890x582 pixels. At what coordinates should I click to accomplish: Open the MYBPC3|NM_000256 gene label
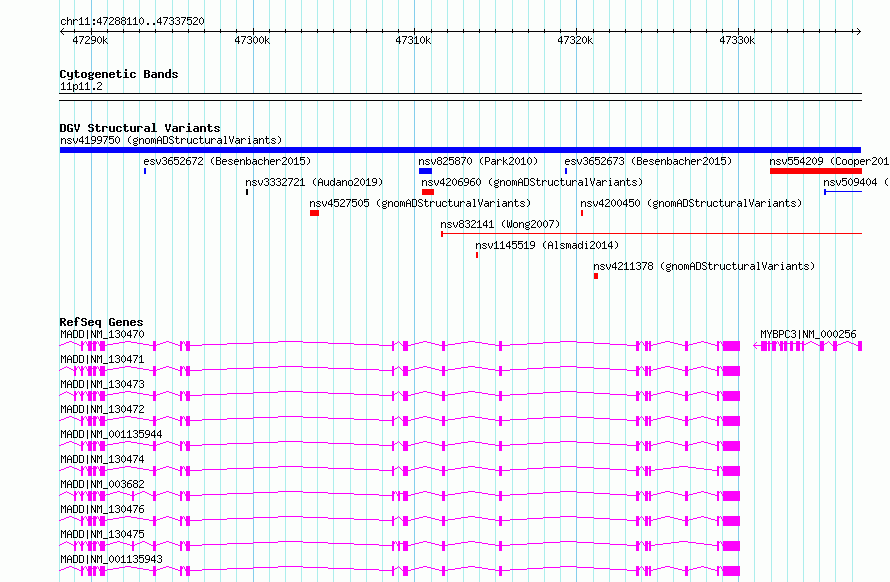point(808,334)
